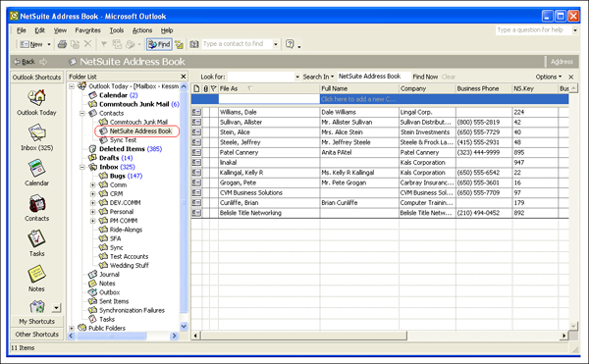Open the Favorites menu
This screenshot has width=589, height=364.
point(88,30)
